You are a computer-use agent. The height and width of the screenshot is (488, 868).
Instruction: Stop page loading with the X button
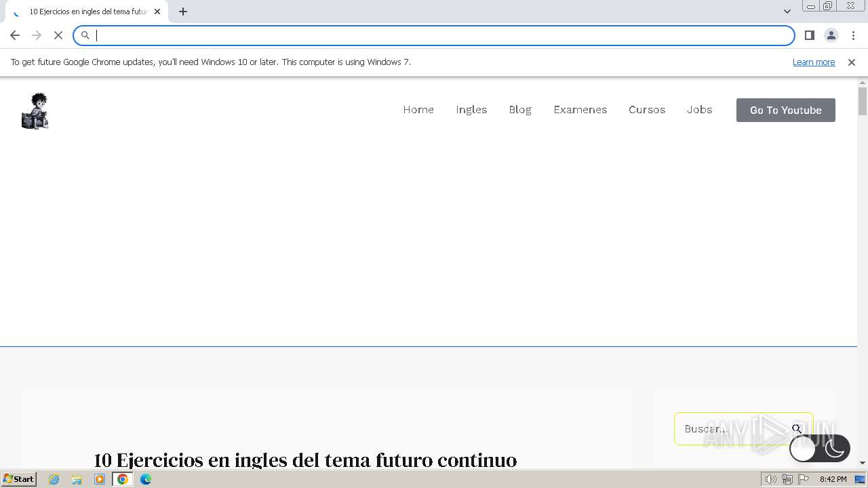tap(58, 35)
